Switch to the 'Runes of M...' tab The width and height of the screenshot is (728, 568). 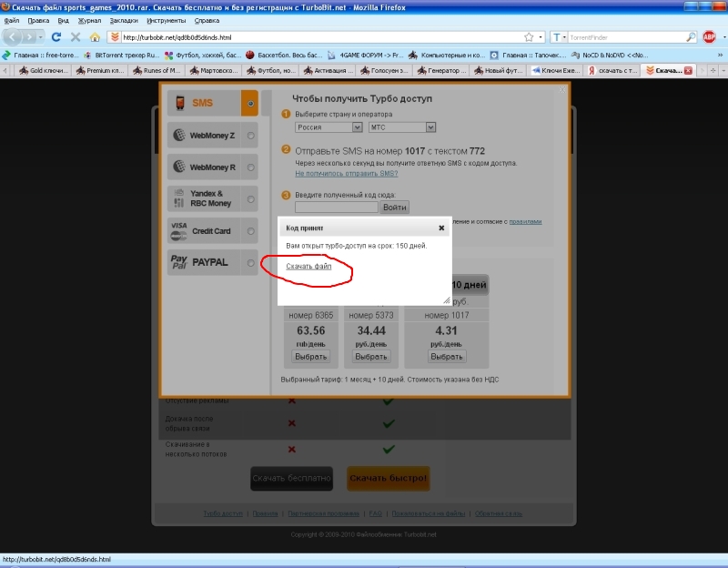pos(157,71)
